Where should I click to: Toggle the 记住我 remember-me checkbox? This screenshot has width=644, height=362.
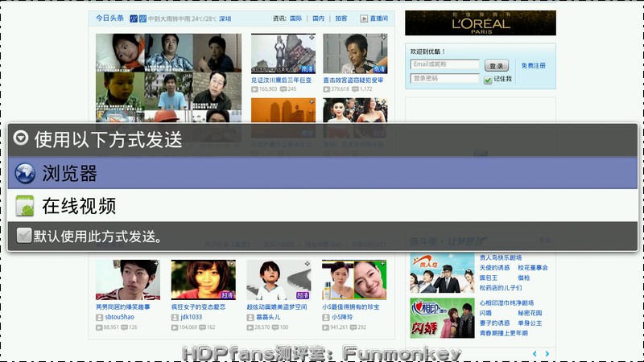(x=488, y=80)
